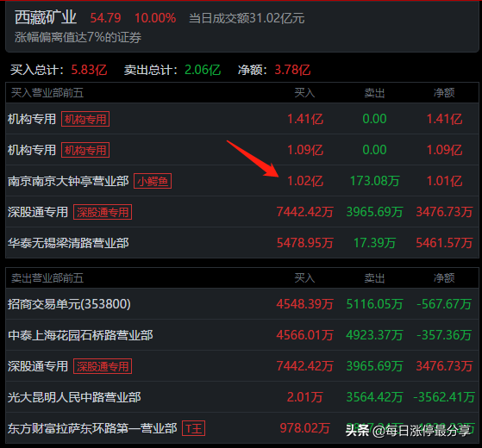Click the red arrow annotation

tap(253, 159)
